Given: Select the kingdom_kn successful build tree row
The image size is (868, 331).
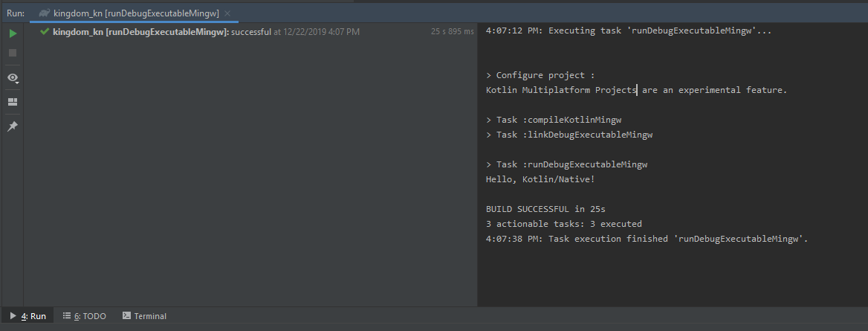Looking at the screenshot, I should tap(250, 32).
